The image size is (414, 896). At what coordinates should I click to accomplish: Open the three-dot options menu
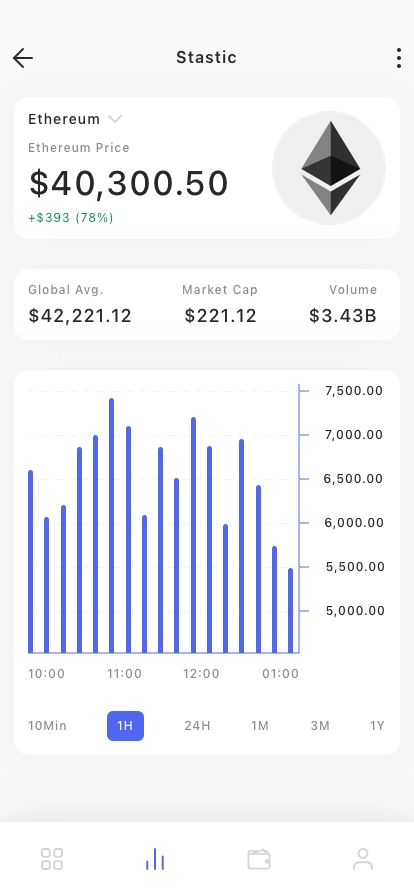click(x=399, y=58)
